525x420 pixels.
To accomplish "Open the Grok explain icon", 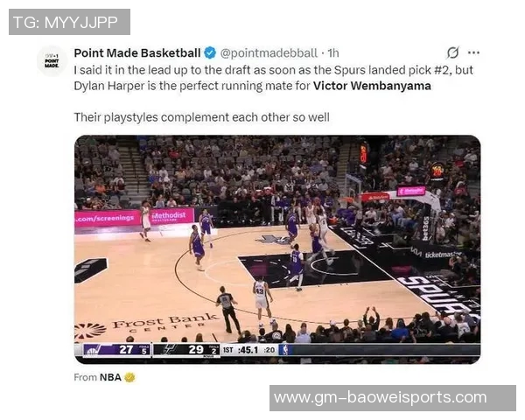I will [x=452, y=52].
